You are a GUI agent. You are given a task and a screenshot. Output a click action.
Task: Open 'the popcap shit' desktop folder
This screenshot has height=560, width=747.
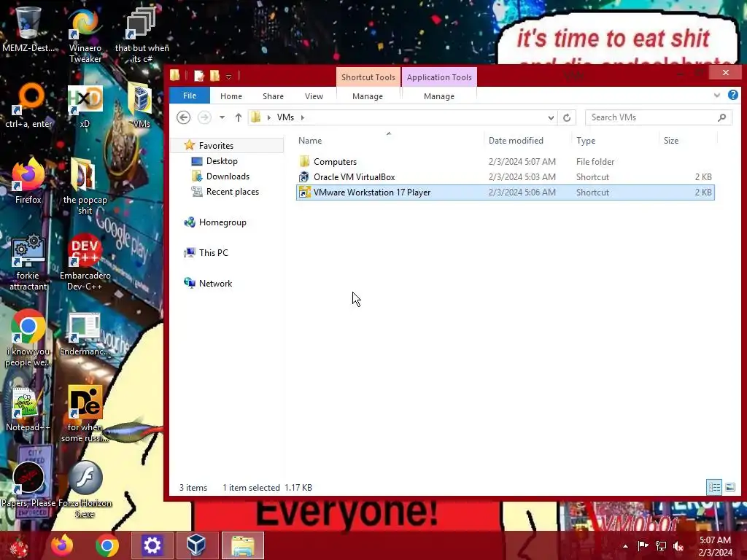[x=85, y=187]
